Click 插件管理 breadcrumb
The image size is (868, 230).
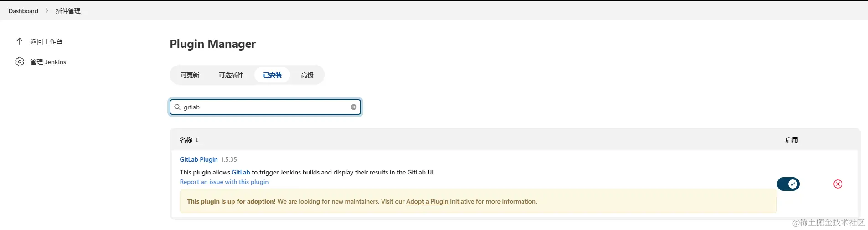point(68,11)
